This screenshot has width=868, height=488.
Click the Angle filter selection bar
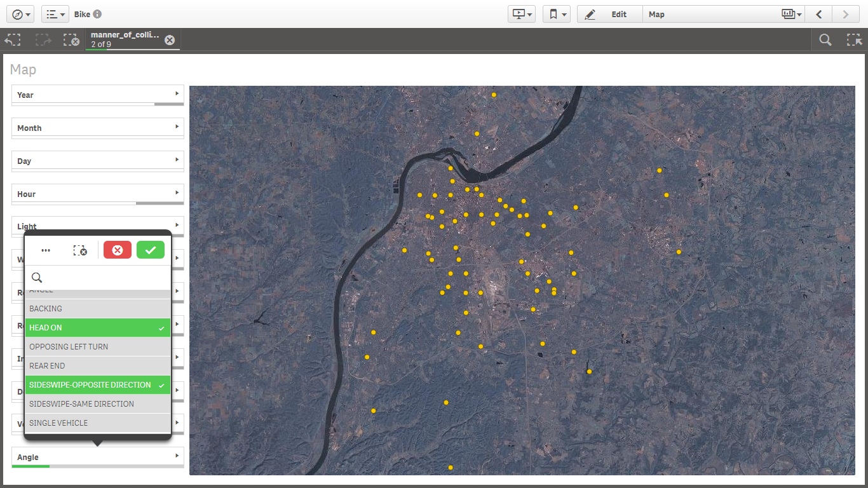(x=97, y=457)
